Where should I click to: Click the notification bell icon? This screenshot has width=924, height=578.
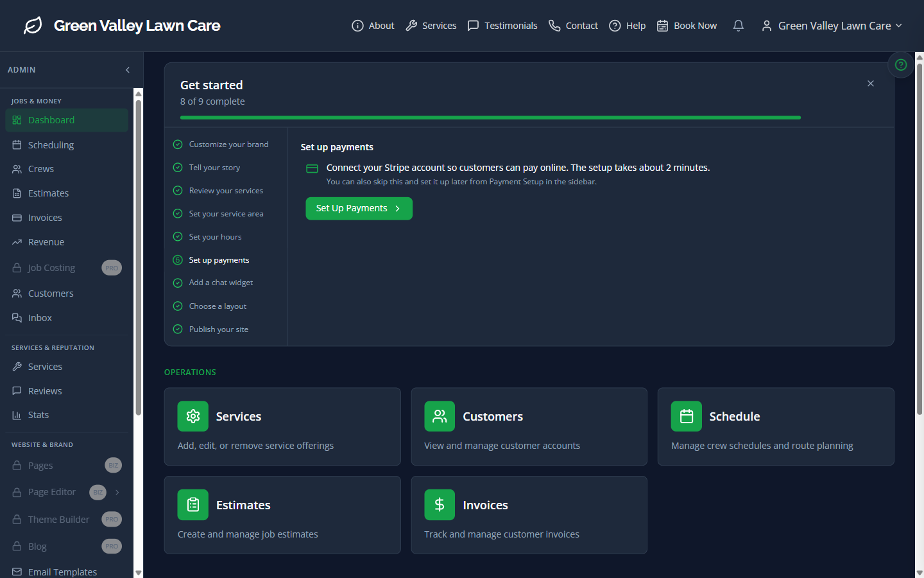click(x=738, y=26)
